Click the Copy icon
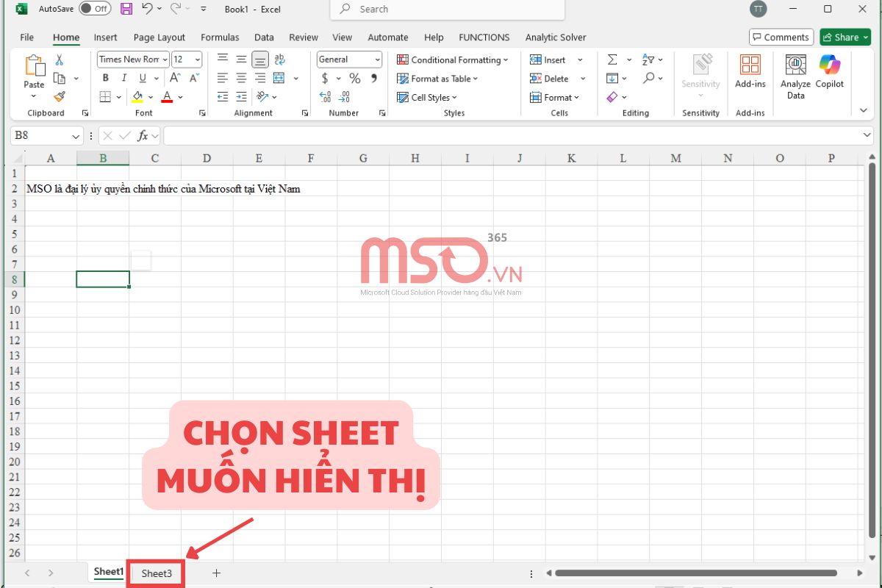 [60, 78]
